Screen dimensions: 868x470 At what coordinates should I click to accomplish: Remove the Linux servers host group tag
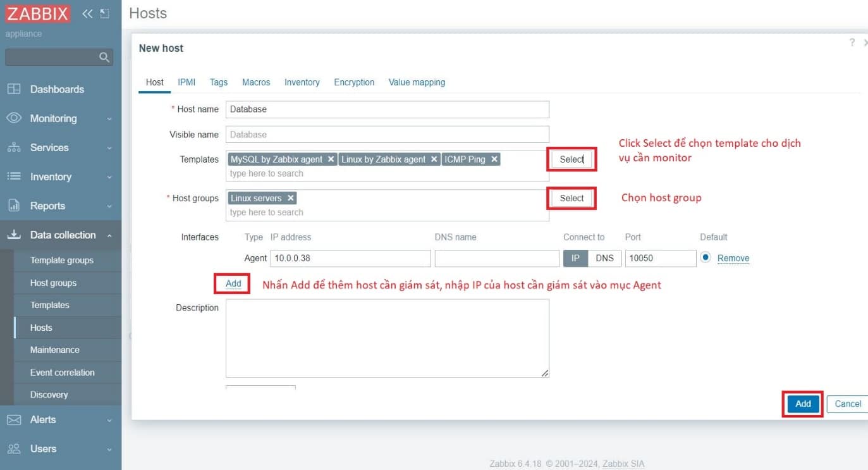click(x=290, y=198)
